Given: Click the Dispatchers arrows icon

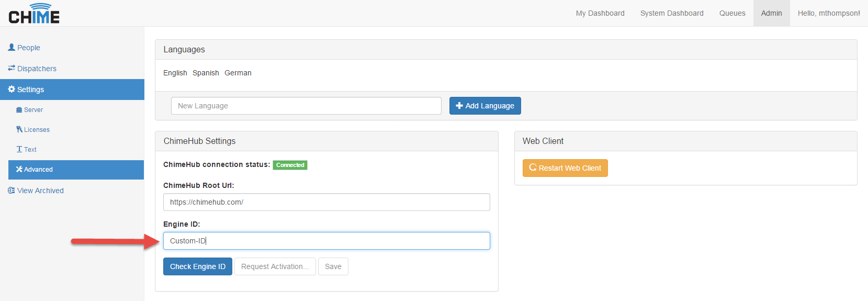Looking at the screenshot, I should (12, 68).
